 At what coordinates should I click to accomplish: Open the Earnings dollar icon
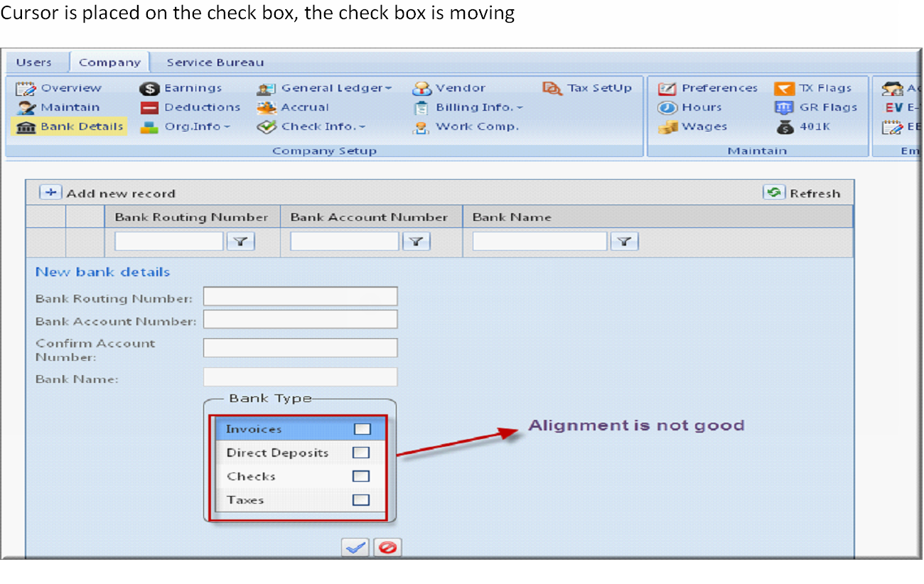click(149, 88)
